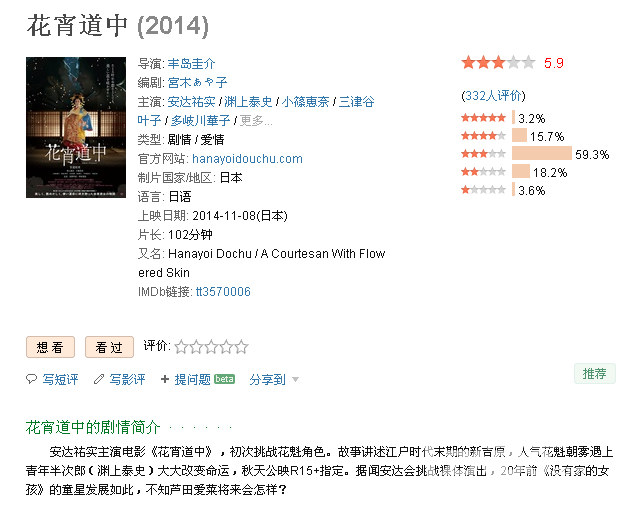Click the green 推荐 button
Image resolution: width=634 pixels, height=516 pixels.
594,374
